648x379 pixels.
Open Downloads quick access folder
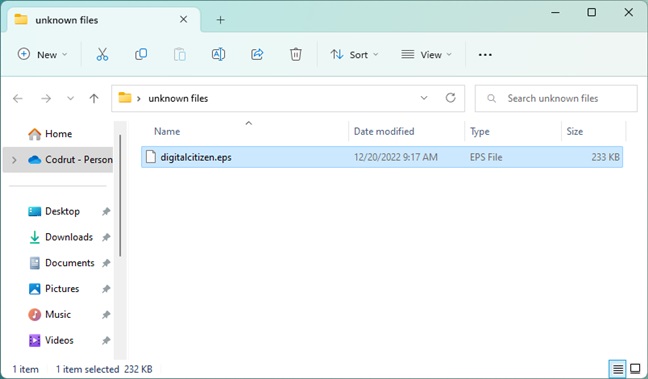[x=61, y=237]
